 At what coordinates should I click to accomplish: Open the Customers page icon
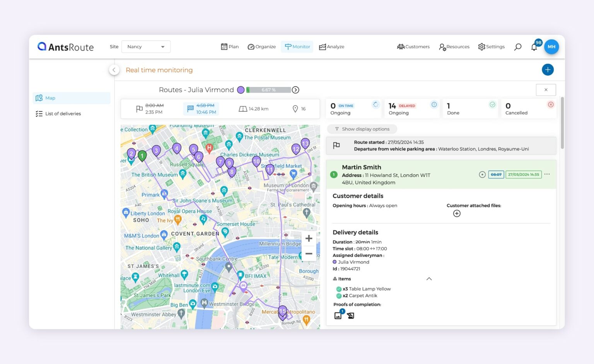pyautogui.click(x=401, y=46)
